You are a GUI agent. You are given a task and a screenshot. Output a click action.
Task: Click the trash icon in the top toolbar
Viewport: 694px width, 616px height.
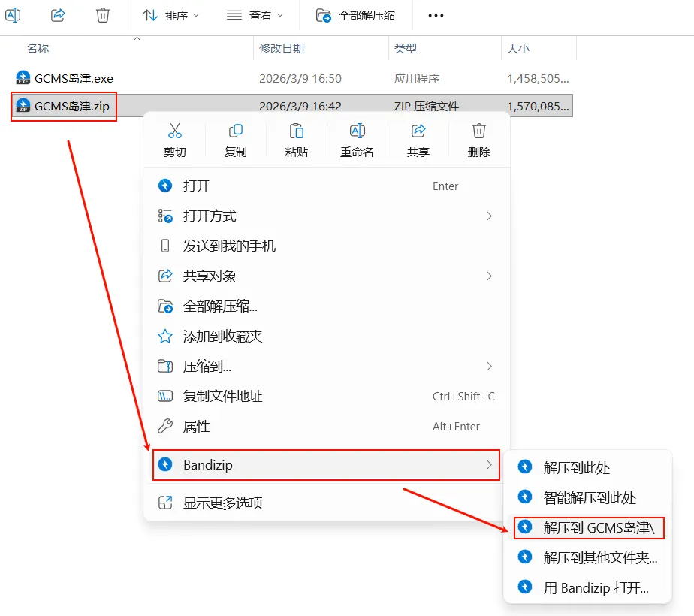103,16
